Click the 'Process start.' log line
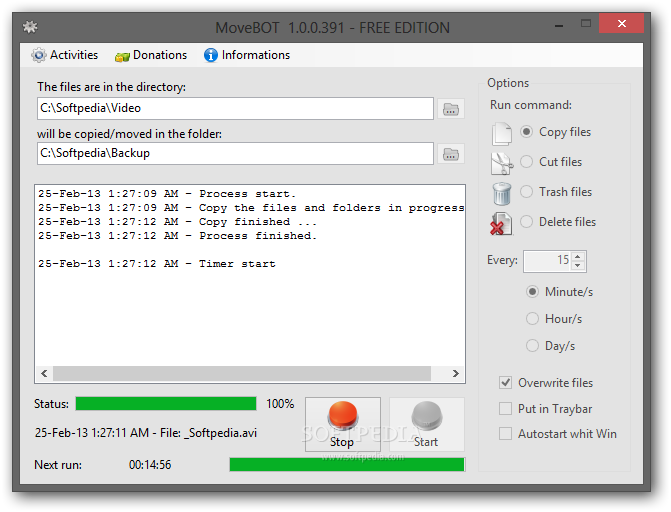 pos(167,194)
